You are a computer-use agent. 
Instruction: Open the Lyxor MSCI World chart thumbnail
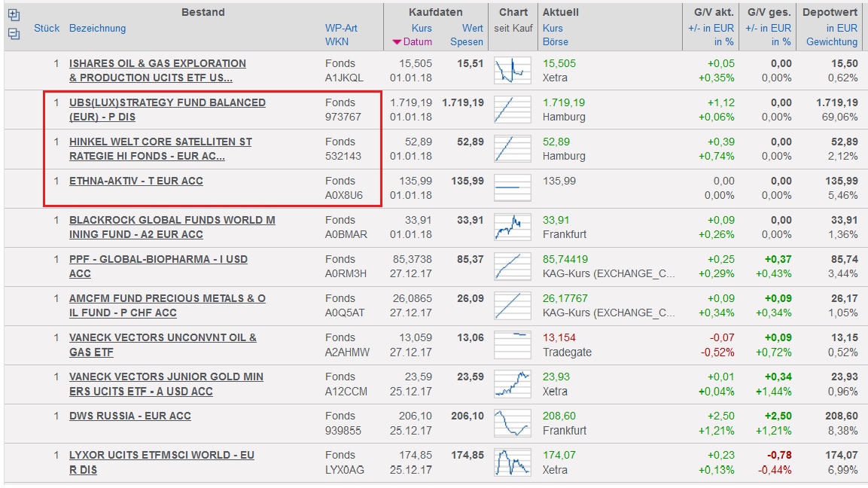(513, 462)
